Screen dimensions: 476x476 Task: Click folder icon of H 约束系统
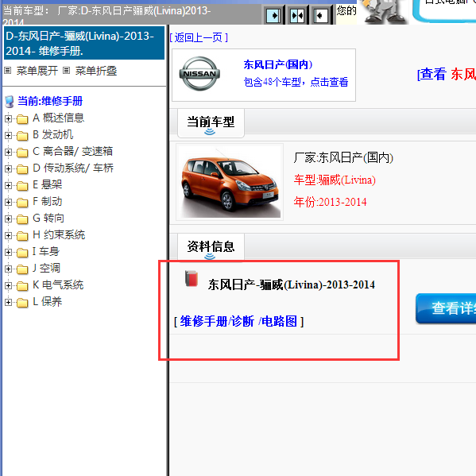click(22, 236)
